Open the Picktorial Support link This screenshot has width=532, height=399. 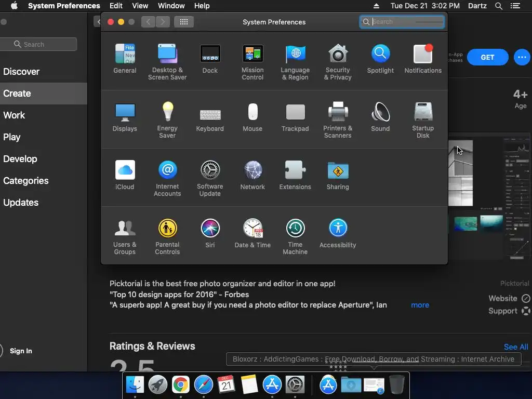point(509,311)
